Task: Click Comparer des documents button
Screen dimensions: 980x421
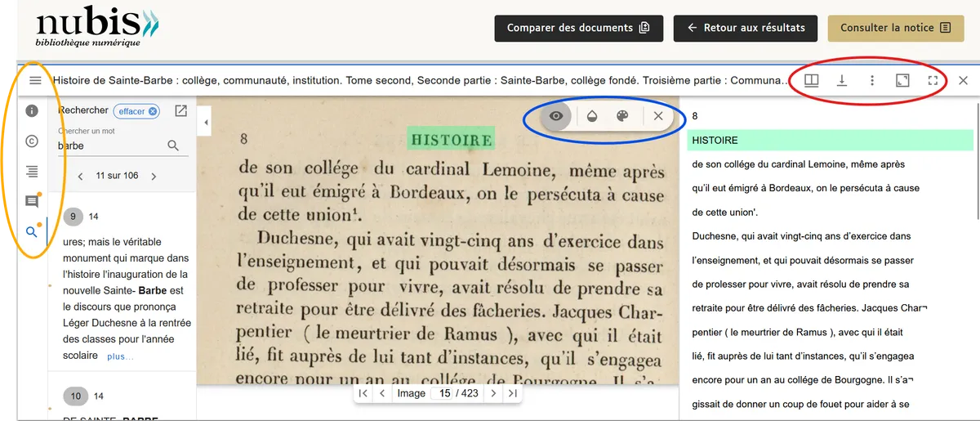Action: point(578,28)
